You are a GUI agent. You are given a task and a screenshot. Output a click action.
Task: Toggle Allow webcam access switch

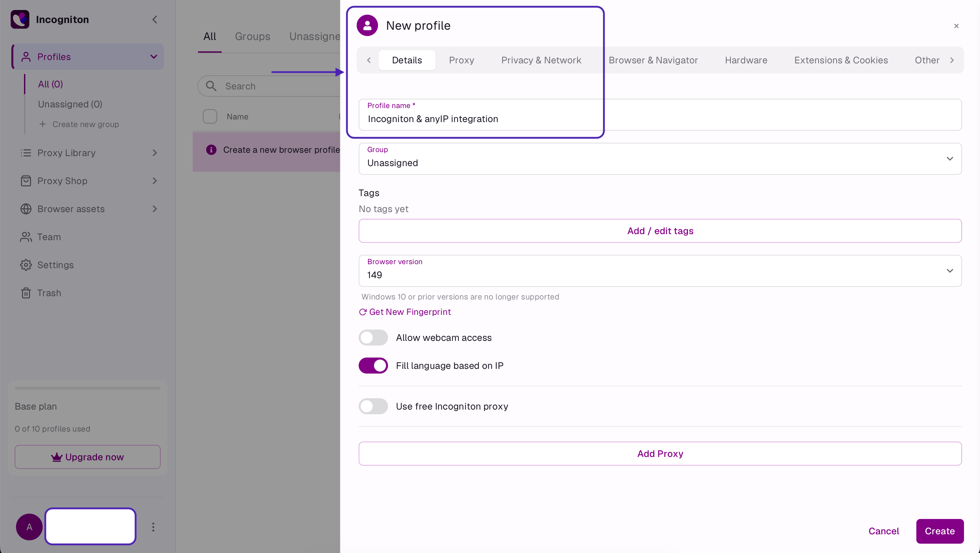point(373,338)
